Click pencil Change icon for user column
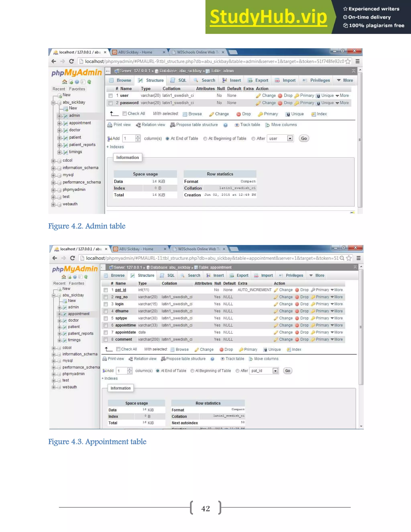Screen dimensions: 411x532 pyautogui.click(x=258, y=96)
